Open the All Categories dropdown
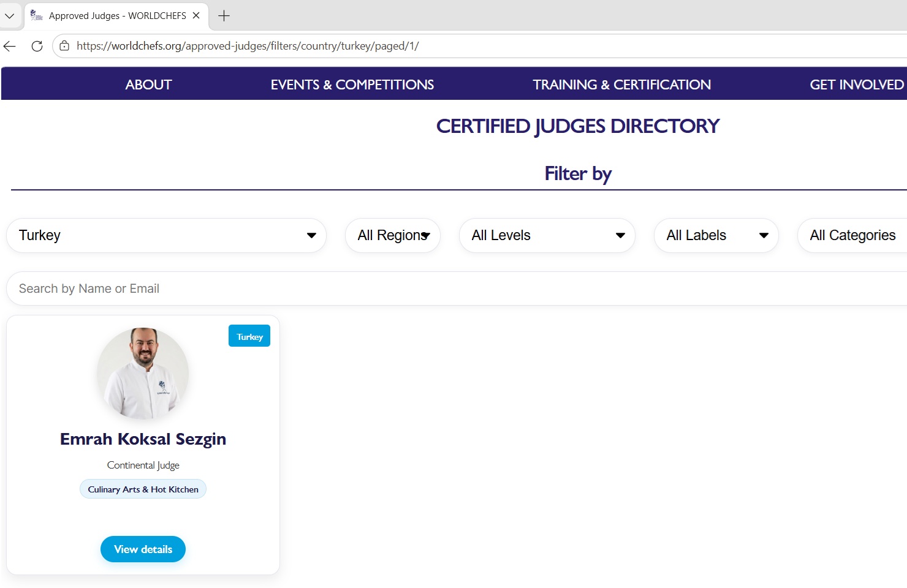Image resolution: width=907 pixels, height=588 pixels. [852, 235]
